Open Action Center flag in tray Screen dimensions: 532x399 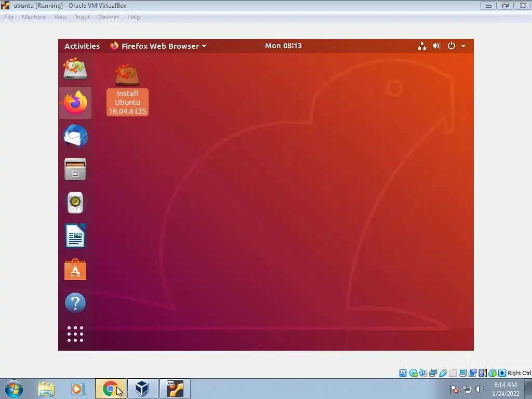(x=455, y=389)
